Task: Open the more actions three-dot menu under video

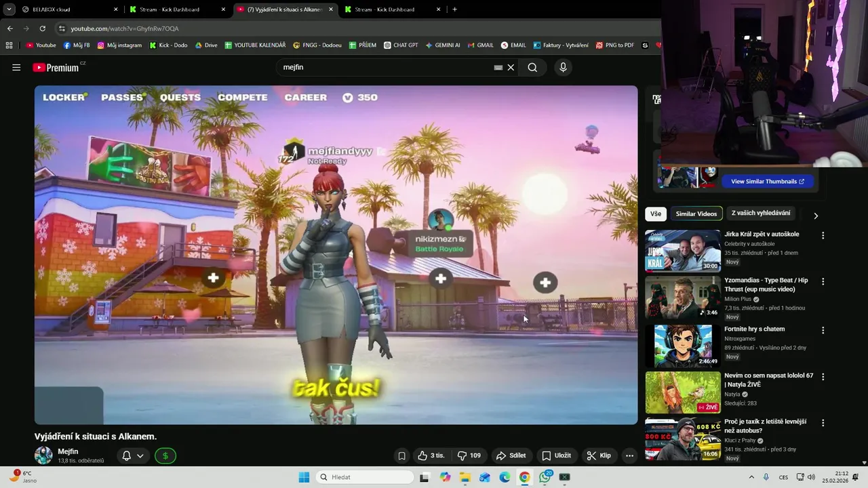Action: point(629,455)
